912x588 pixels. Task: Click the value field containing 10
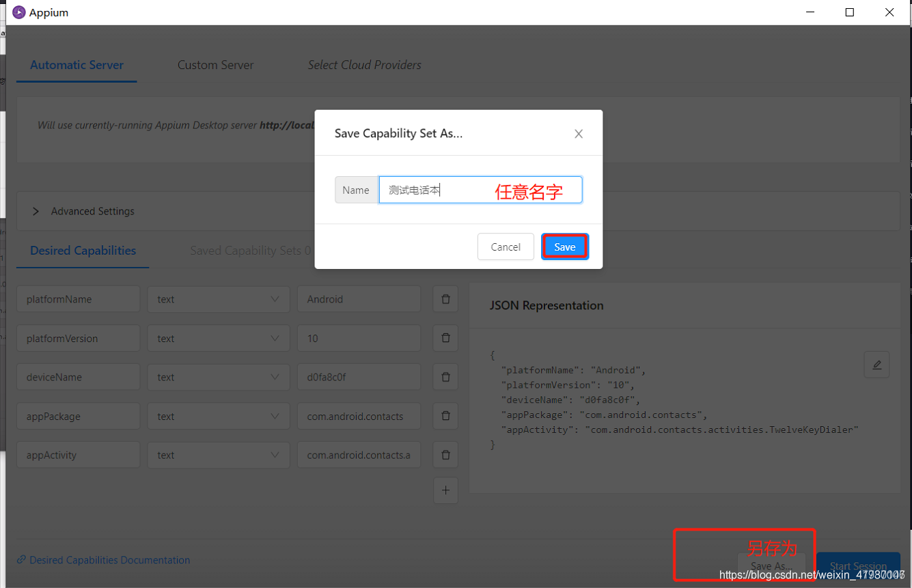click(x=359, y=338)
